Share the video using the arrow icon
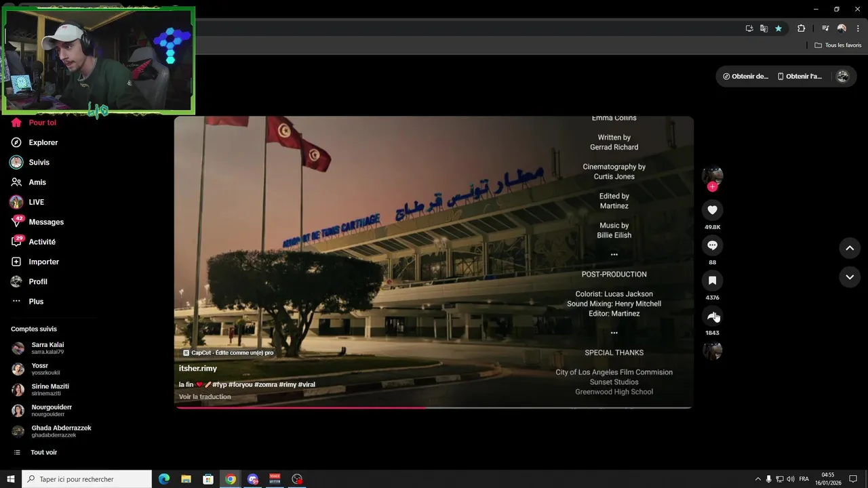Screen dimensions: 868x488 (712, 316)
